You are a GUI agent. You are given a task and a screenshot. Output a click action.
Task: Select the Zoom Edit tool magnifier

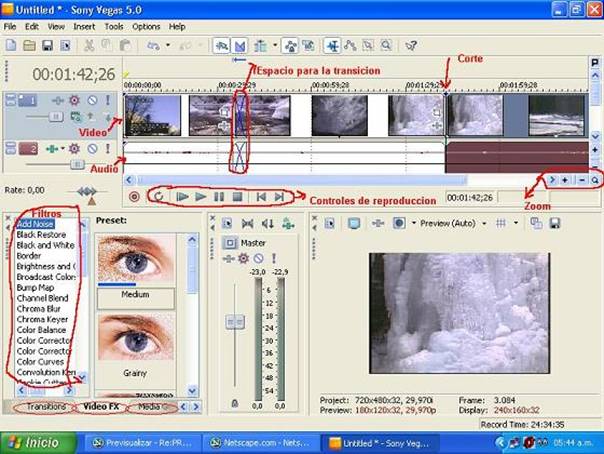coord(386,46)
